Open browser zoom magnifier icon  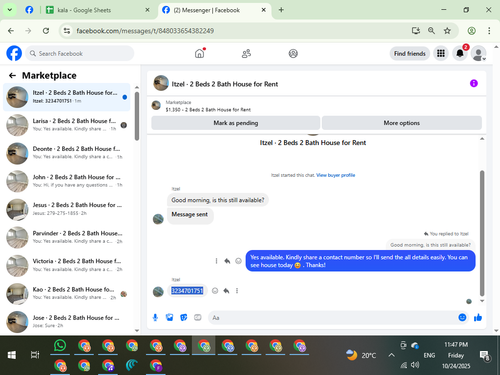click(431, 31)
